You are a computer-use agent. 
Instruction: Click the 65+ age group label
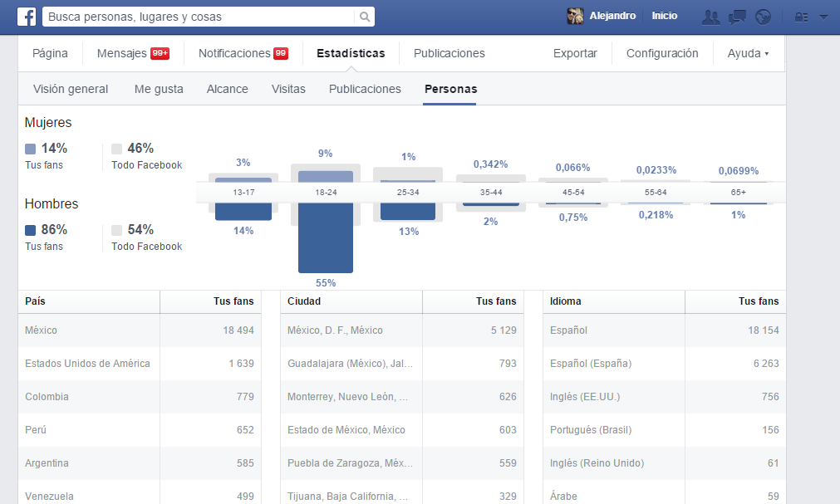click(x=738, y=193)
